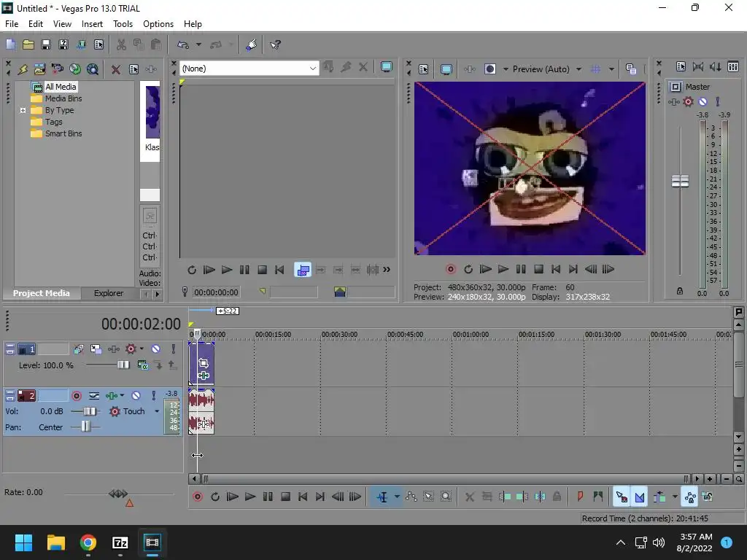747x560 pixels.
Task: Open the File menu
Action: point(12,24)
